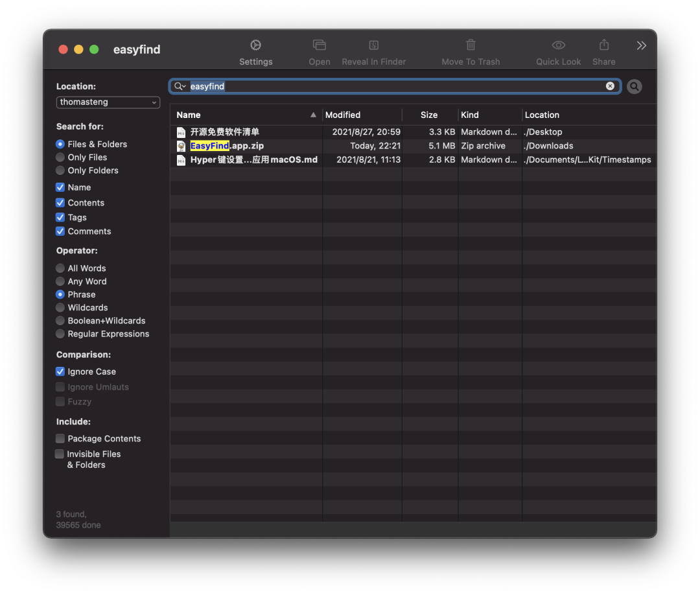Sort results by Size column header
The height and width of the screenshot is (595, 700).
[428, 115]
